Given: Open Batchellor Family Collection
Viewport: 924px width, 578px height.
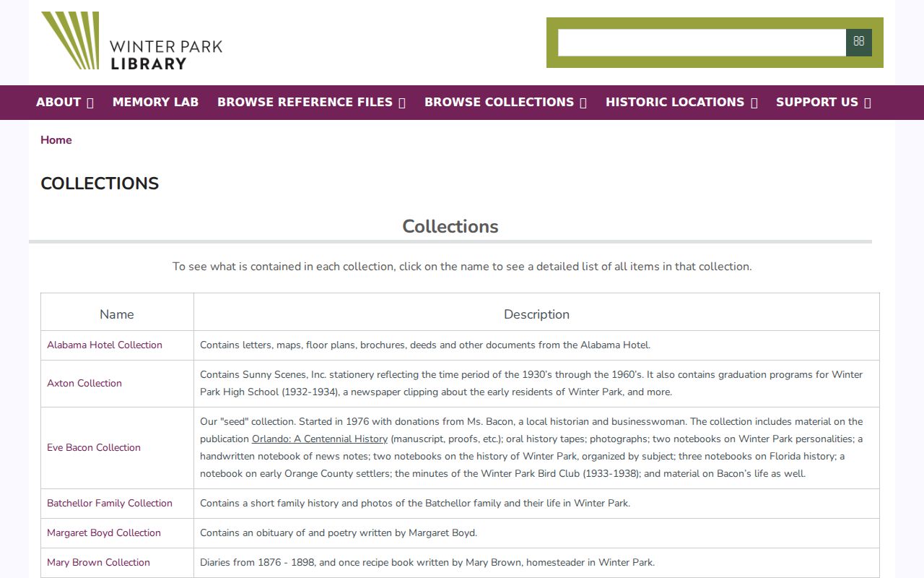Looking at the screenshot, I should pos(110,503).
